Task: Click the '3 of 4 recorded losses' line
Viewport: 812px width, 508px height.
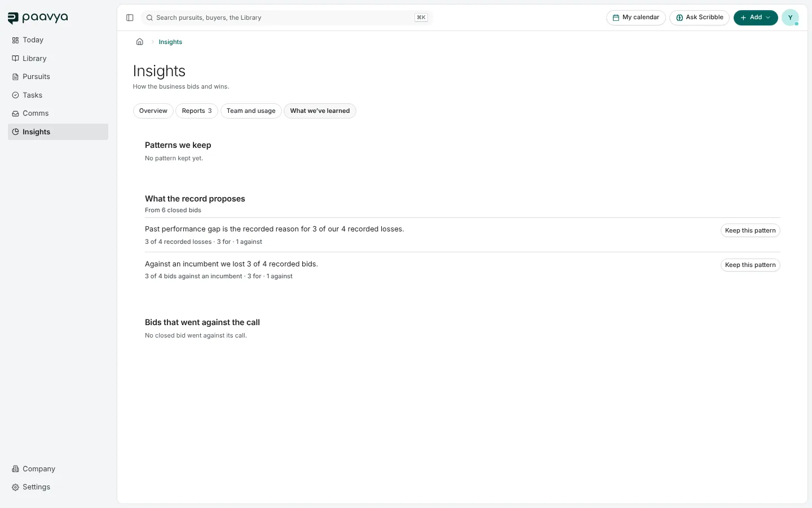Action: (x=204, y=242)
